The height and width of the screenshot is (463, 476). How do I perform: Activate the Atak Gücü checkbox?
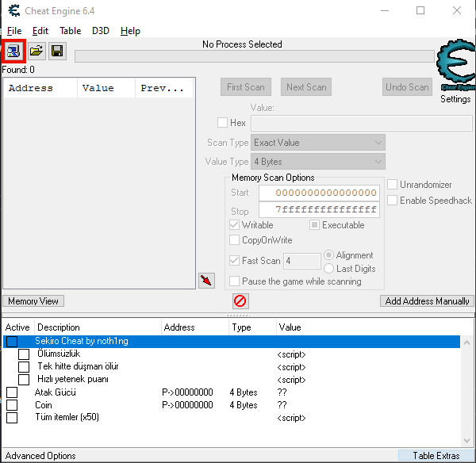pos(12,392)
